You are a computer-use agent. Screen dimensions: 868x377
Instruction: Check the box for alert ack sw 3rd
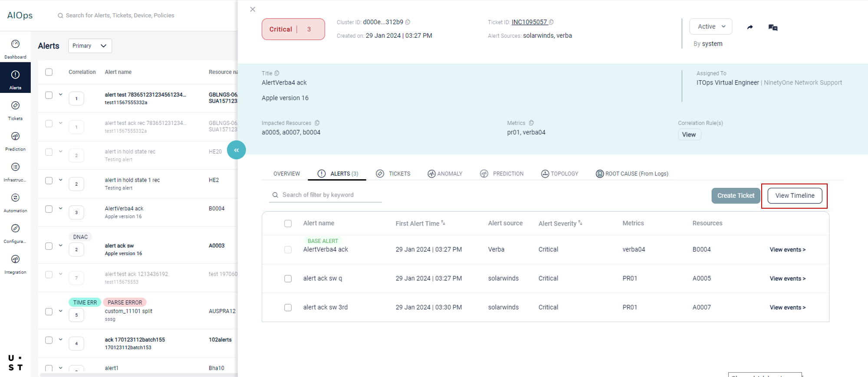pyautogui.click(x=288, y=308)
